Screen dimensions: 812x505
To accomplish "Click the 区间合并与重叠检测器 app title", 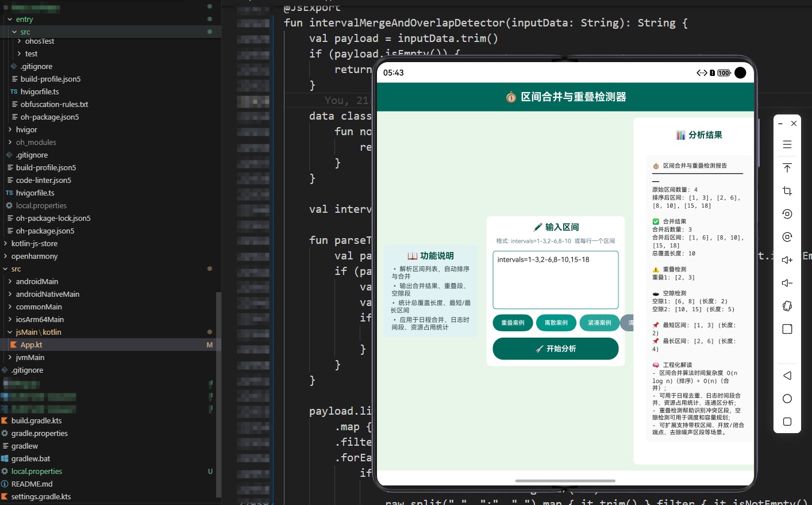I will [573, 97].
